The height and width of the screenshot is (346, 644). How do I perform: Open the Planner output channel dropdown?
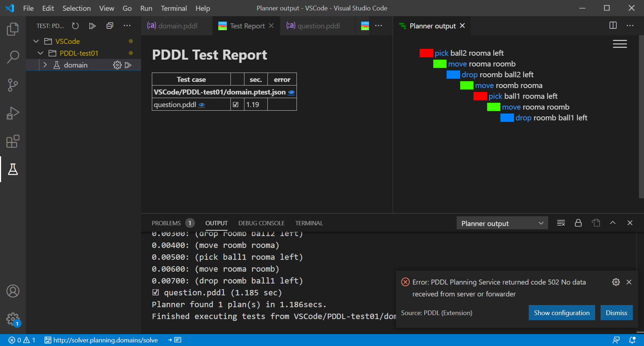[502, 223]
